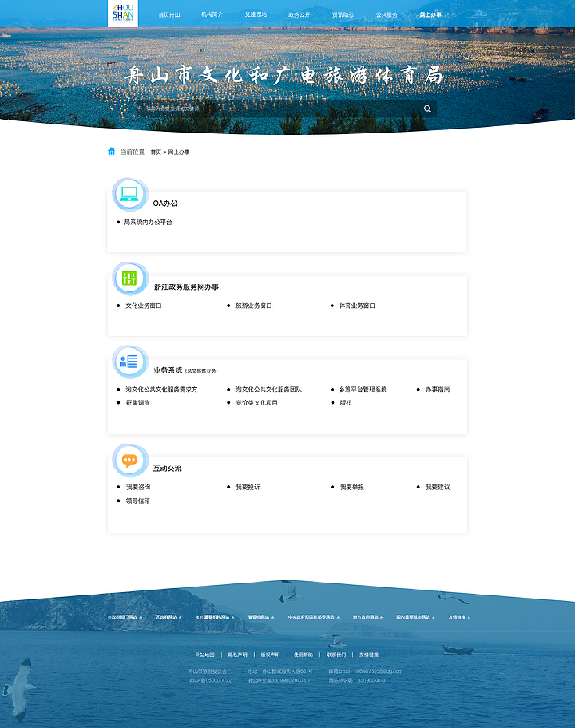This screenshot has height=728, width=575.
Task: Click the 浙江政务服务网办事 green sliders icon
Action: click(129, 278)
